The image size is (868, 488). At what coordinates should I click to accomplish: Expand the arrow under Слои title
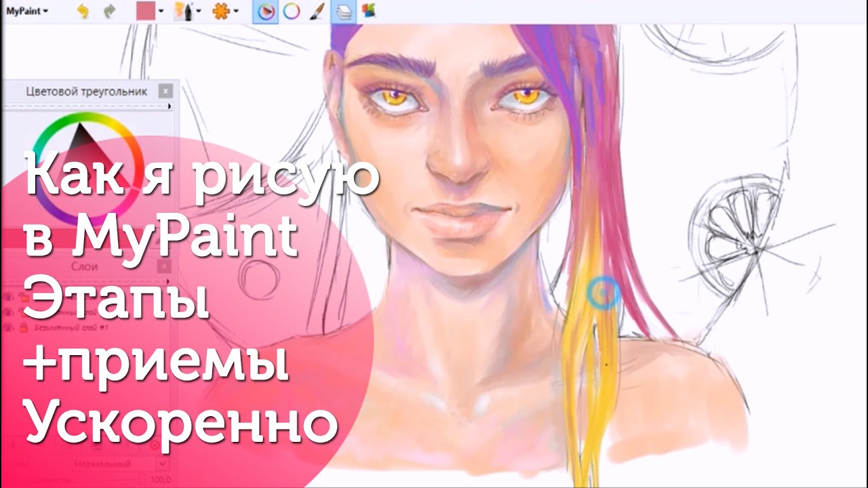[x=170, y=281]
